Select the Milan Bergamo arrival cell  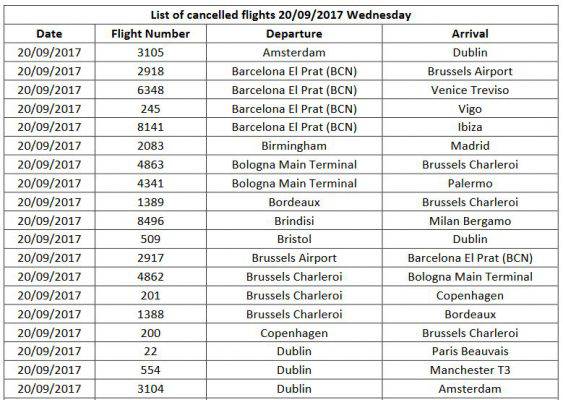[470, 220]
